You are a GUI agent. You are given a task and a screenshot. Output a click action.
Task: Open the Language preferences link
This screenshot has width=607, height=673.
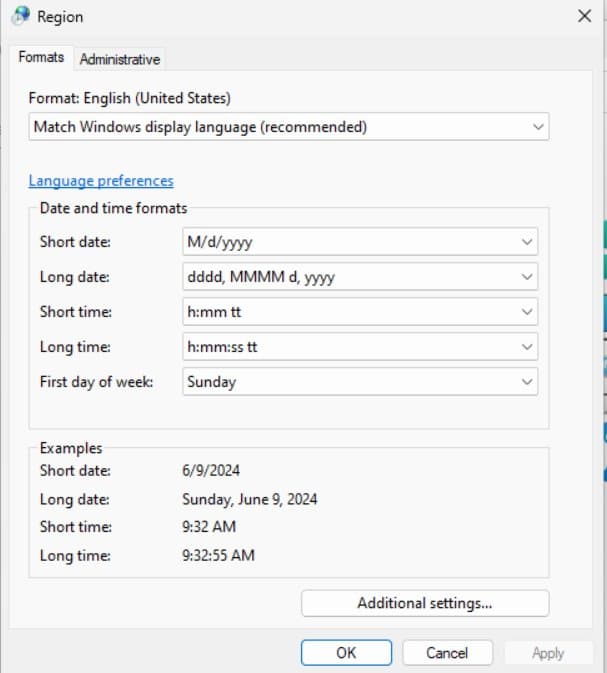[x=101, y=181]
